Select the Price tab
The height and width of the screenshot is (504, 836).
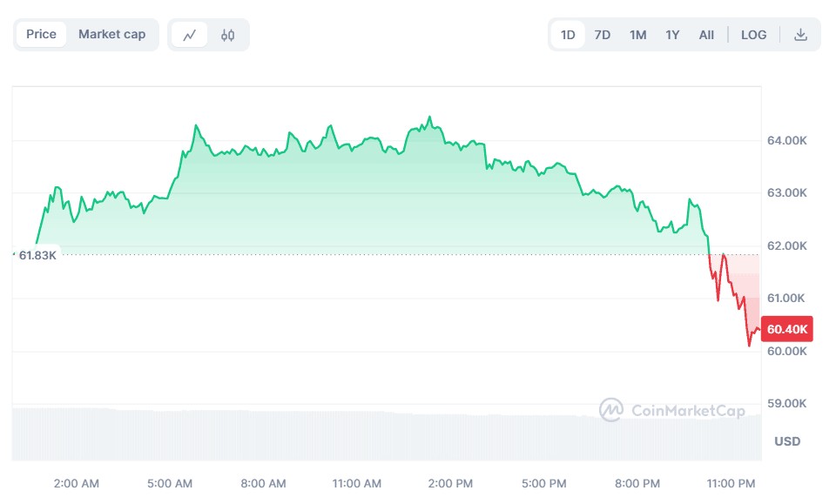click(x=41, y=35)
